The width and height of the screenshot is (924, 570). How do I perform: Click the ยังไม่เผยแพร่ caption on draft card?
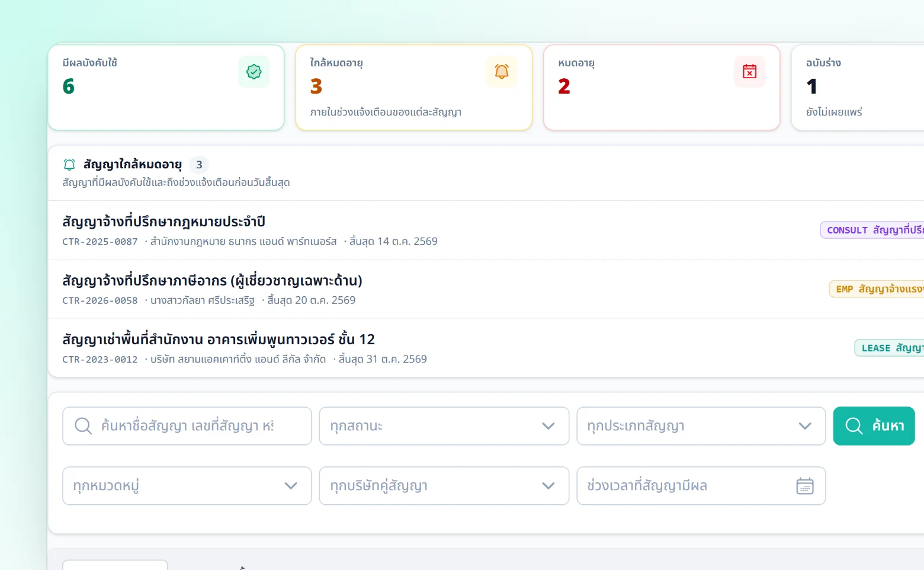(x=834, y=112)
